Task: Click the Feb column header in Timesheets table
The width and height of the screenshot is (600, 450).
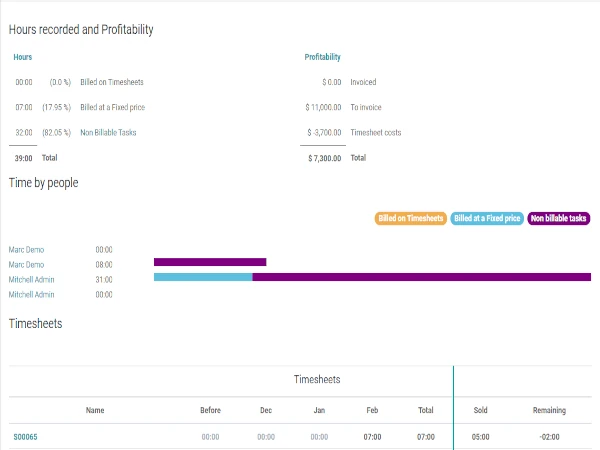Action: 372,410
